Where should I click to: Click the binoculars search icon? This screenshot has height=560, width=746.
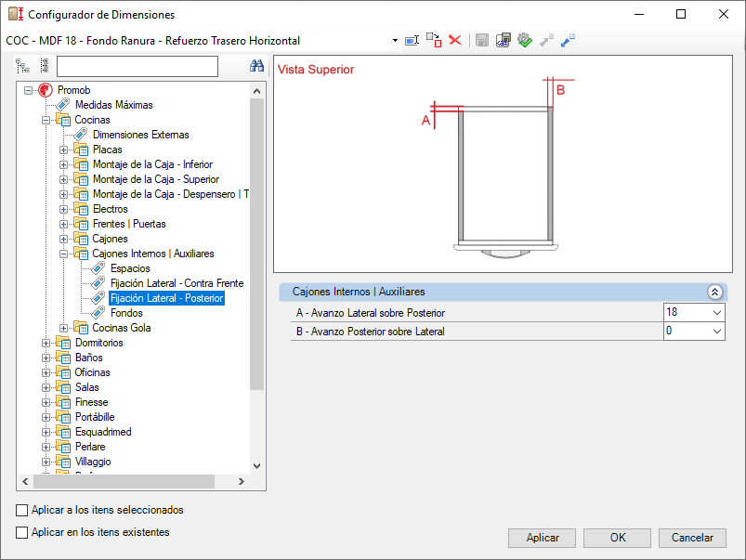[x=257, y=66]
